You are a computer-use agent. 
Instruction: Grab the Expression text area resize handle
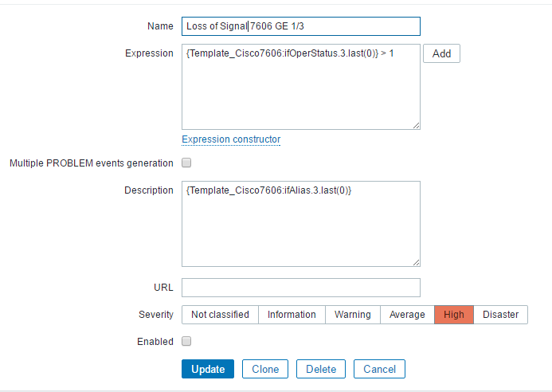(x=416, y=125)
